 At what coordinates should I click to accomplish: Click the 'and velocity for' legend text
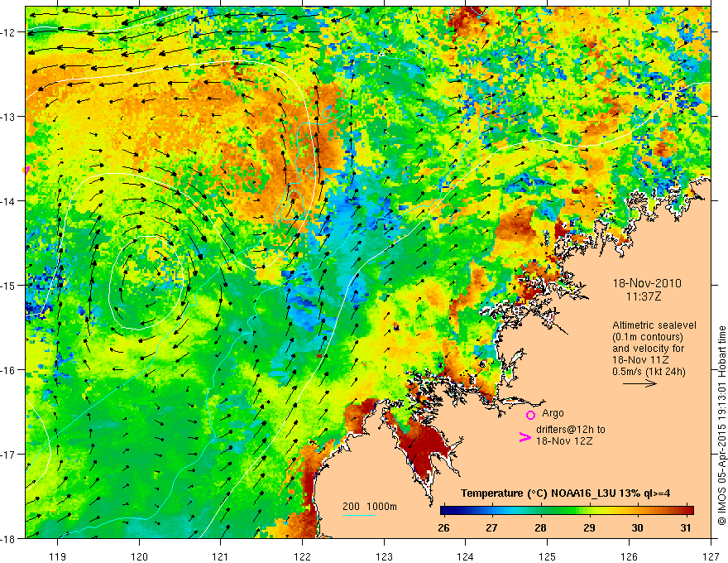(648, 349)
